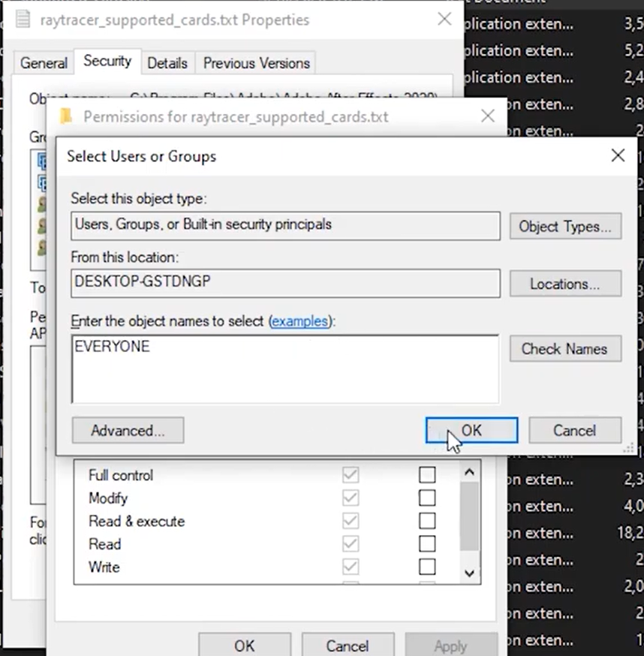Click the Check Names button
The width and height of the screenshot is (644, 656).
click(565, 348)
